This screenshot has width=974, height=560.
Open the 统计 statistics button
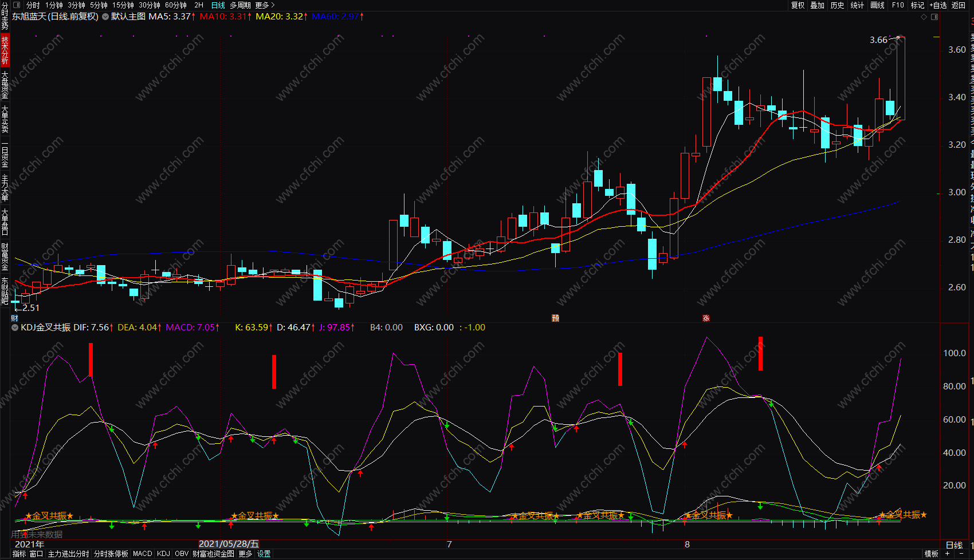click(857, 5)
